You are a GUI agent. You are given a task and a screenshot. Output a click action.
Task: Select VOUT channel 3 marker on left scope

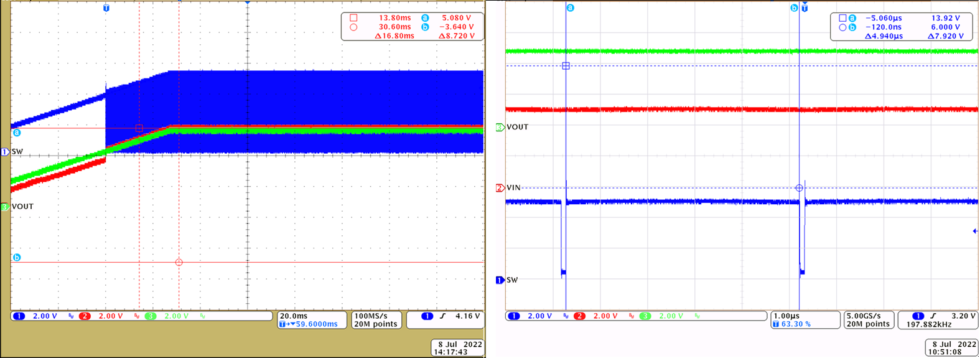click(x=5, y=207)
